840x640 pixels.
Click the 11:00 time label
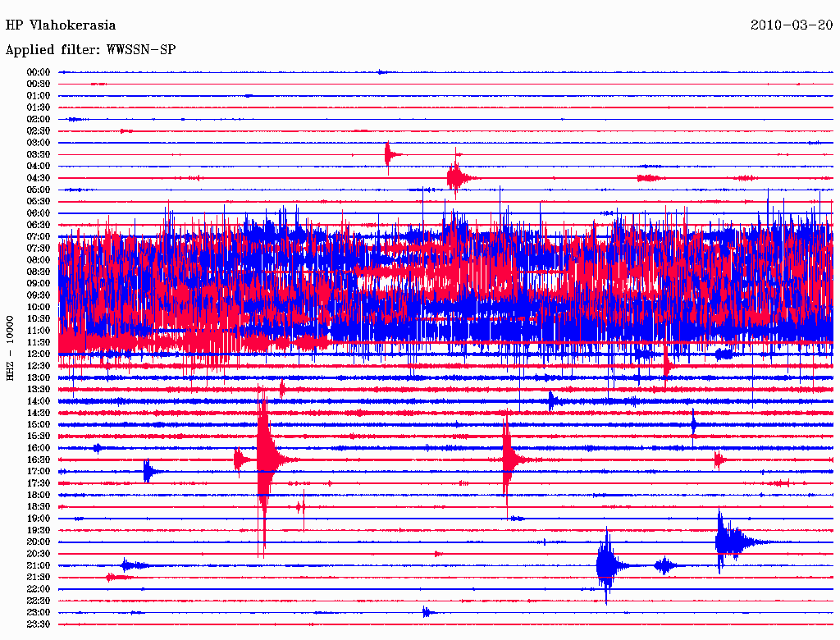pos(39,331)
